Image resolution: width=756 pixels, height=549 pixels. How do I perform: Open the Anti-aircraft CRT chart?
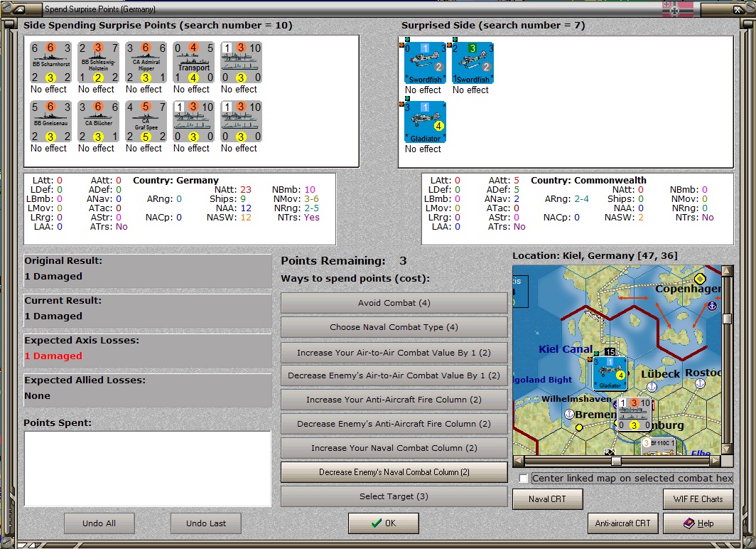[x=622, y=523]
